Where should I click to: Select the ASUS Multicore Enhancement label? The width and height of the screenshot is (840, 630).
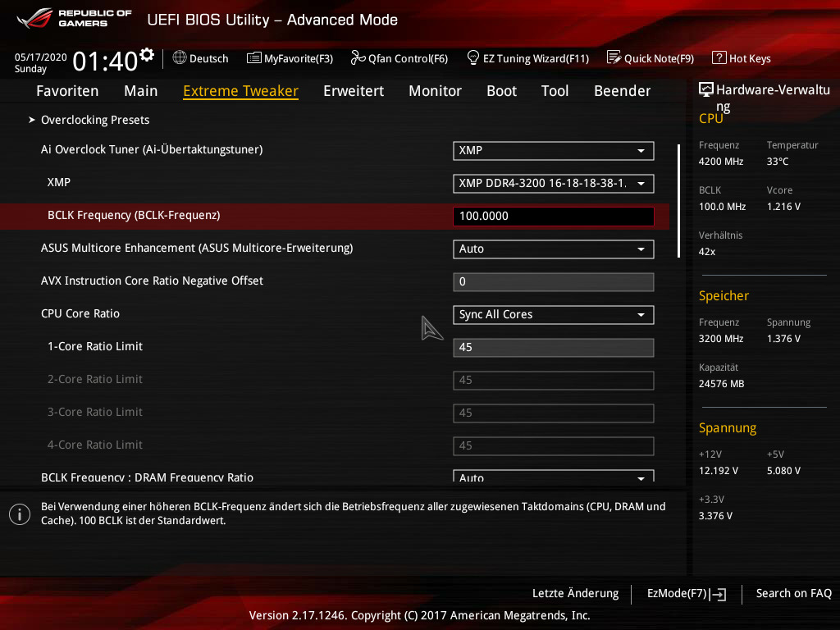(197, 248)
